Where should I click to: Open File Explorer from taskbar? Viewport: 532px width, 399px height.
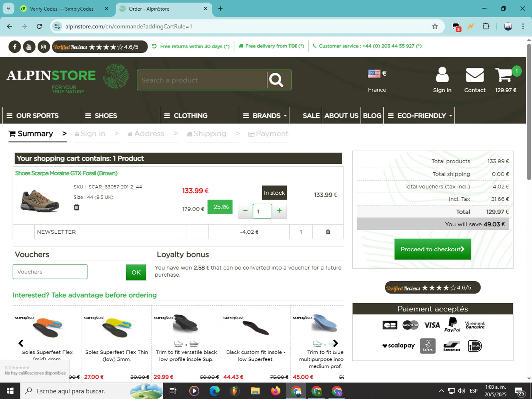tap(255, 391)
